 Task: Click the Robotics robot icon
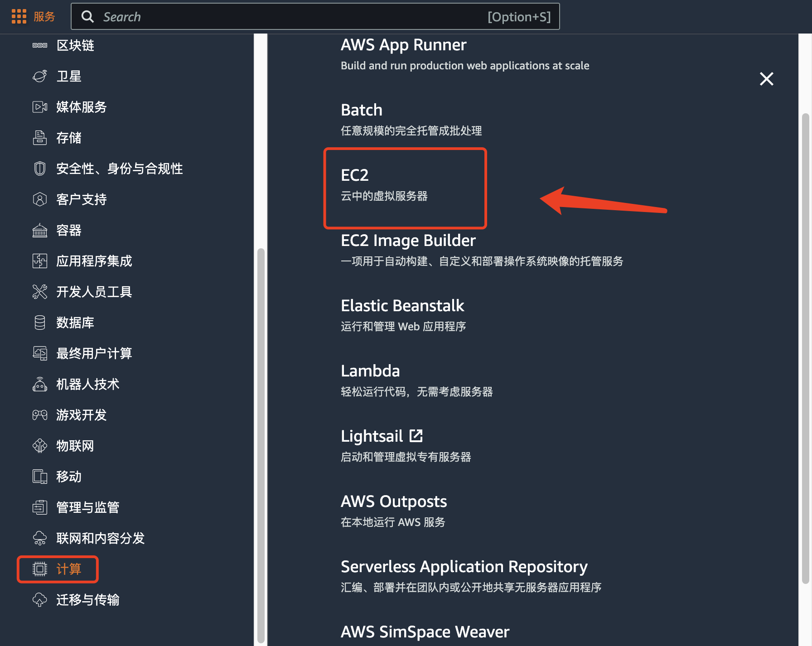[40, 384]
